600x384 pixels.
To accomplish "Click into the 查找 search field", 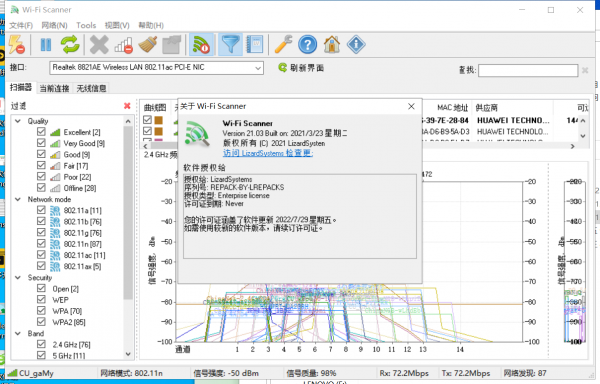I will point(528,70).
